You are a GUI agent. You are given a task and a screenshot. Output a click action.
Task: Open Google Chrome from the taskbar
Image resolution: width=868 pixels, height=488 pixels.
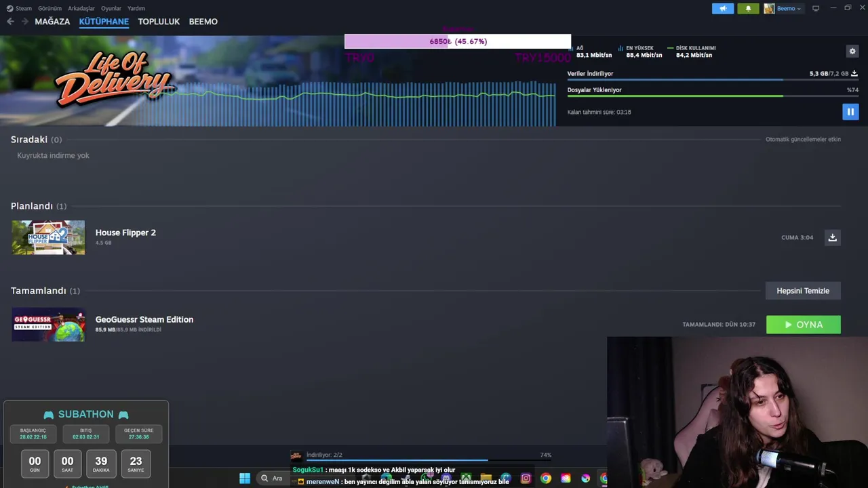546,479
